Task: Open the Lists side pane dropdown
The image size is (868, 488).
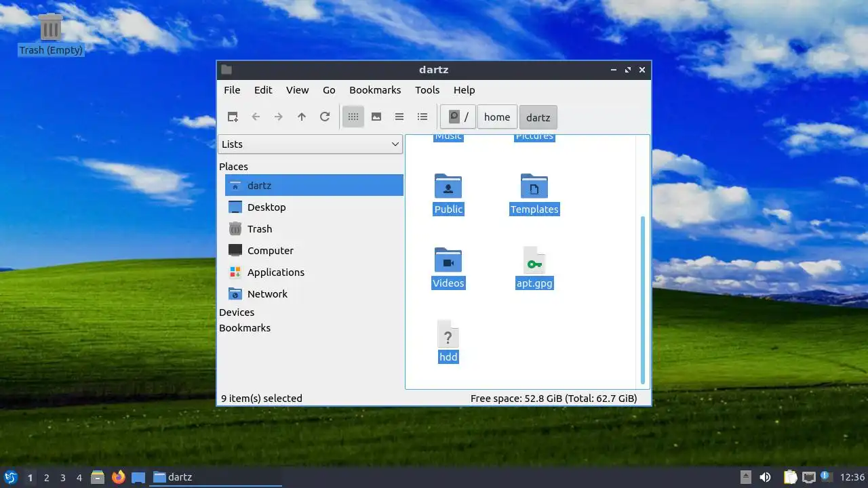Action: click(311, 144)
